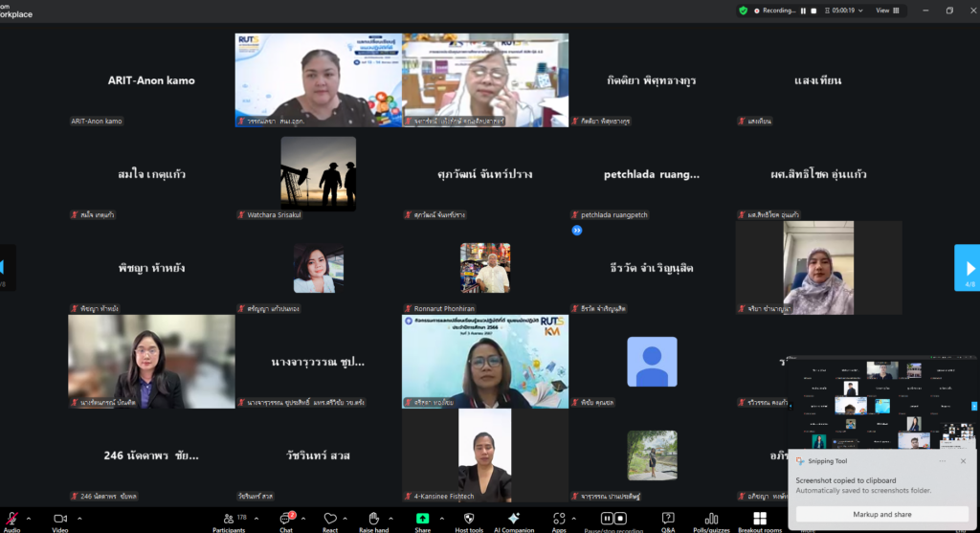Select Ronnarut Phonhiran participant tile
The height and width of the screenshot is (533, 980).
[x=485, y=267]
